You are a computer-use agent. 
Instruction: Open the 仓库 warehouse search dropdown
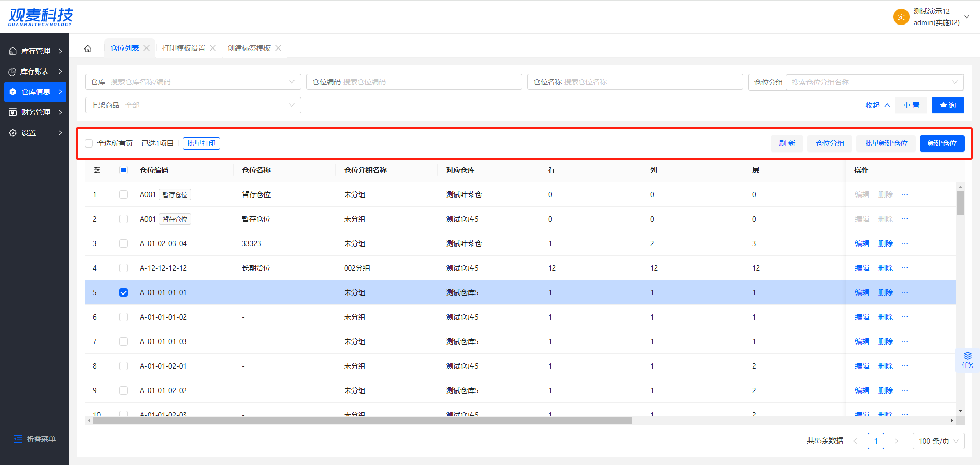pyautogui.click(x=193, y=82)
